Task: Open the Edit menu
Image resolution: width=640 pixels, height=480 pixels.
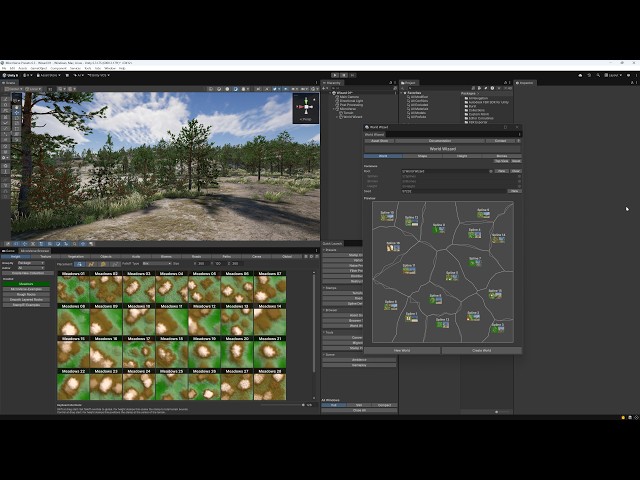Action: click(x=12, y=68)
